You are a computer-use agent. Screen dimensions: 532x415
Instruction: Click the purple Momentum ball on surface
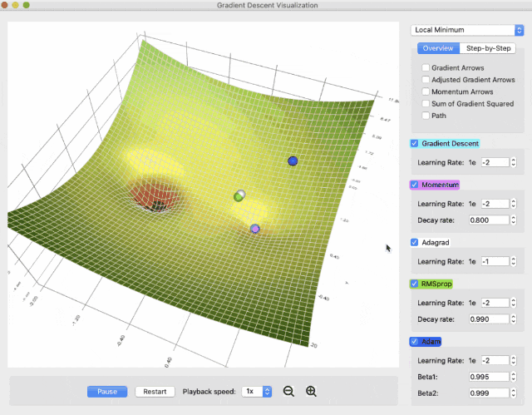[255, 229]
